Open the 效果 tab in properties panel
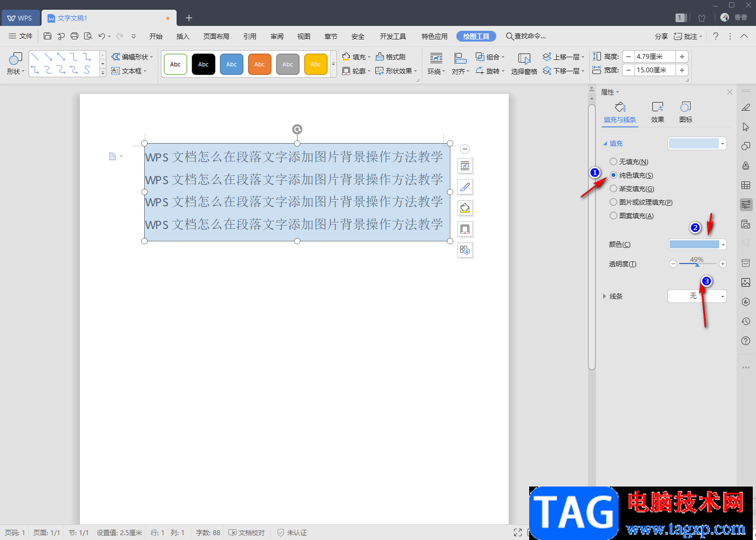Viewport: 756px width, 540px height. pos(658,112)
